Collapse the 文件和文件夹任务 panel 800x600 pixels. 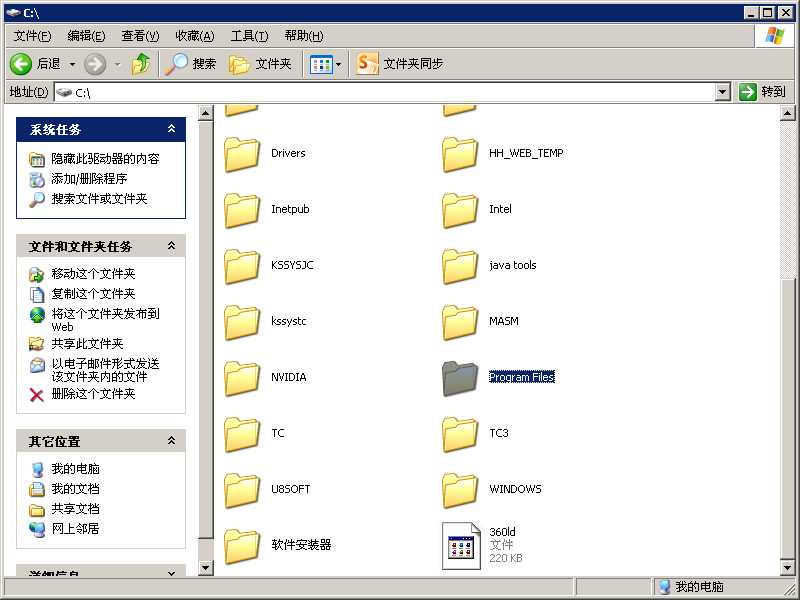coord(171,246)
